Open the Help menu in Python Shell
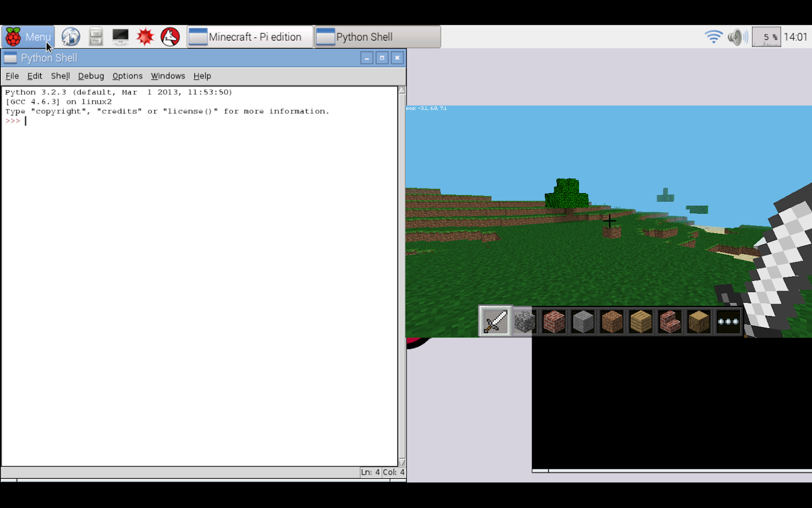Viewport: 812px width, 508px height. (202, 76)
